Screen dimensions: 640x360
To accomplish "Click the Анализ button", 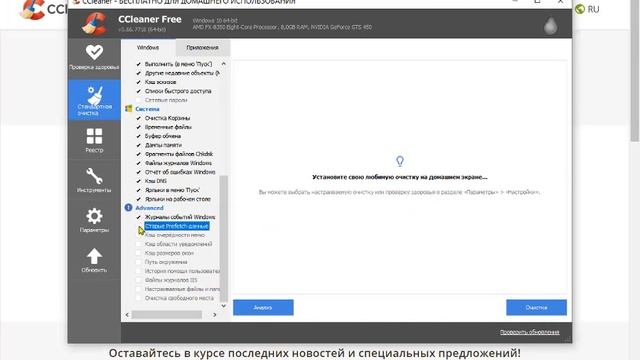I will tap(263, 307).
